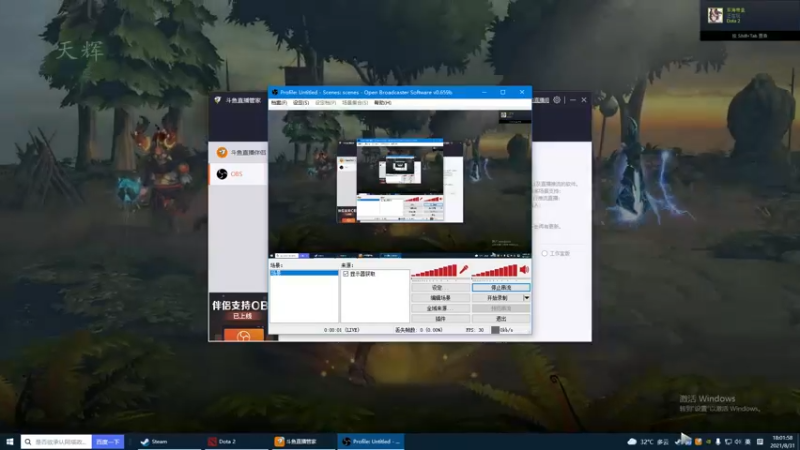Click the OBS logo icon in the title bar

pos(274,92)
